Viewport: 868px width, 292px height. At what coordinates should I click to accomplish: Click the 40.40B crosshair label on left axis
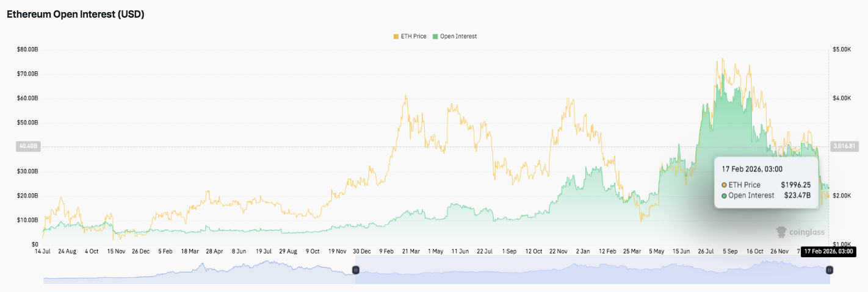coord(27,146)
